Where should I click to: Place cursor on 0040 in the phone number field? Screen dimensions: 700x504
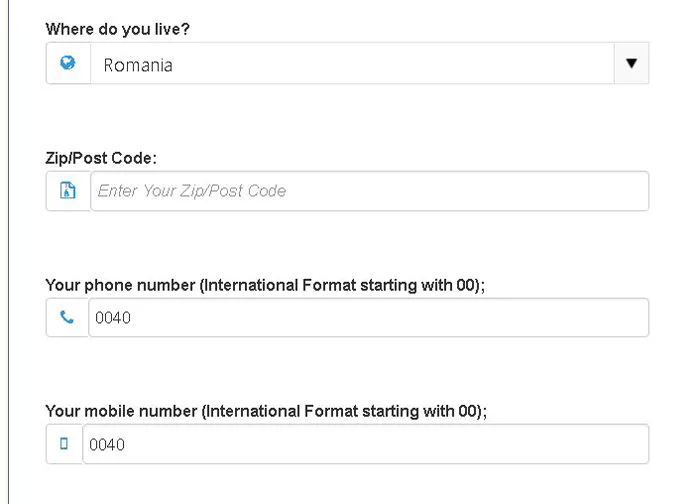pyautogui.click(x=113, y=319)
